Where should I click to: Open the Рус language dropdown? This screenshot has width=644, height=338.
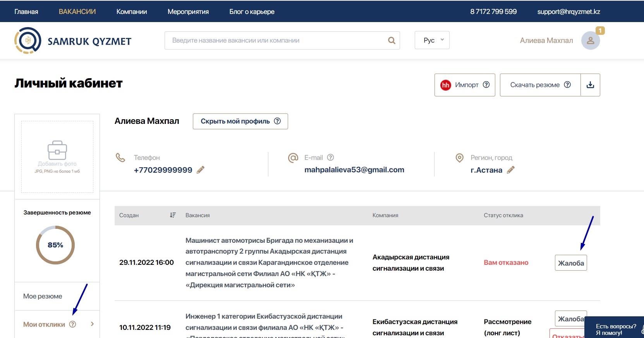point(432,40)
